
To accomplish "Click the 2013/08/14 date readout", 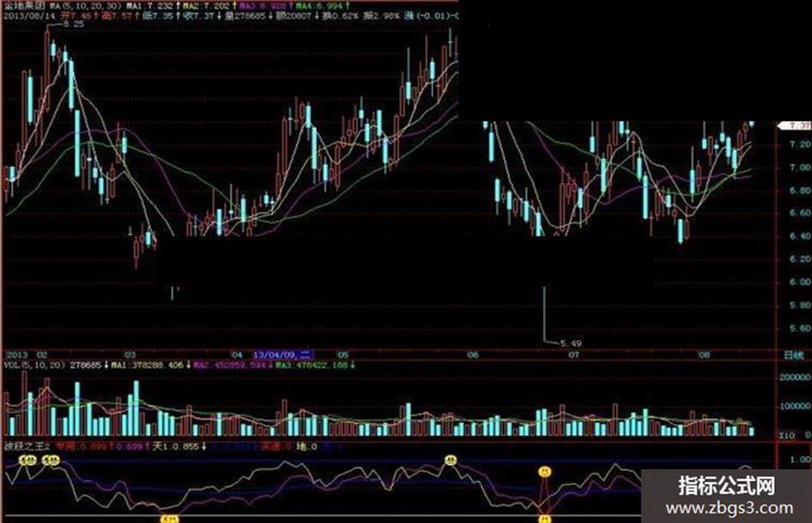I will (x=29, y=16).
